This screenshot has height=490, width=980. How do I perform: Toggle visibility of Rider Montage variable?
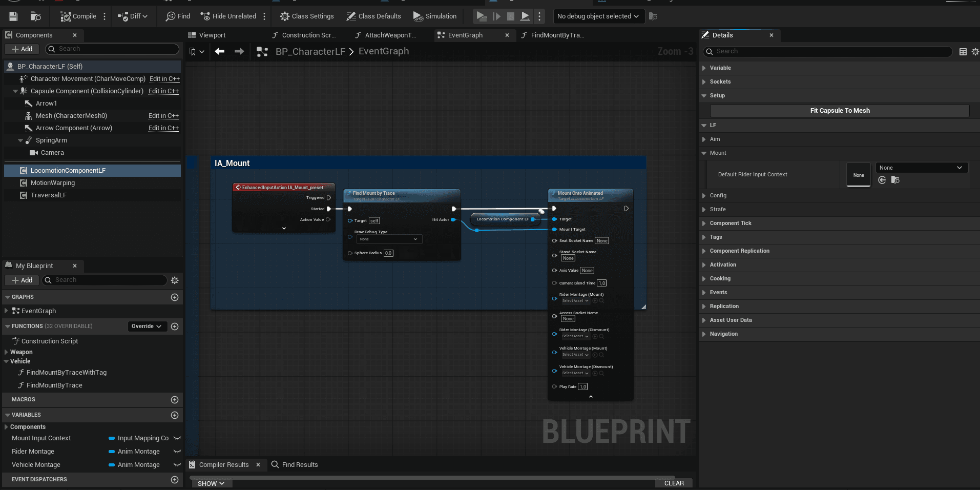[177, 452]
